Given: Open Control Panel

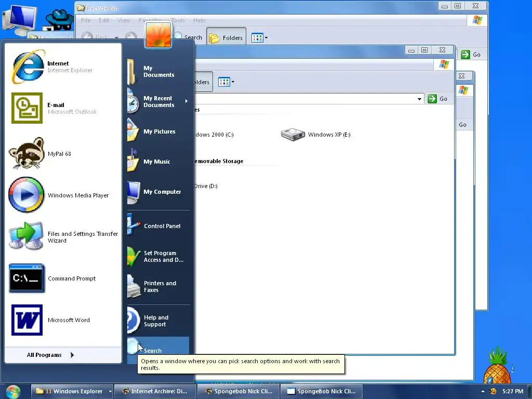Looking at the screenshot, I should pos(158,226).
